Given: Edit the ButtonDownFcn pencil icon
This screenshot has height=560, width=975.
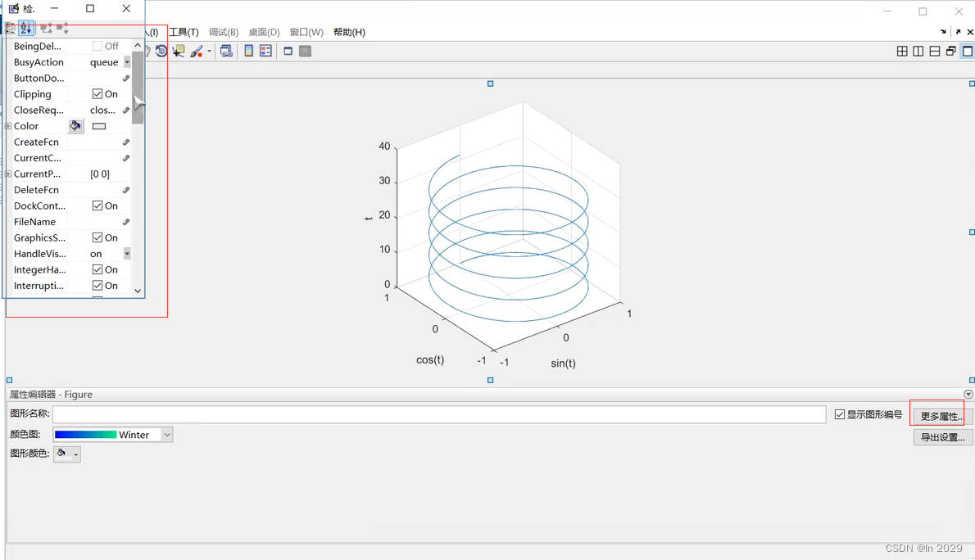Looking at the screenshot, I should click(x=125, y=79).
